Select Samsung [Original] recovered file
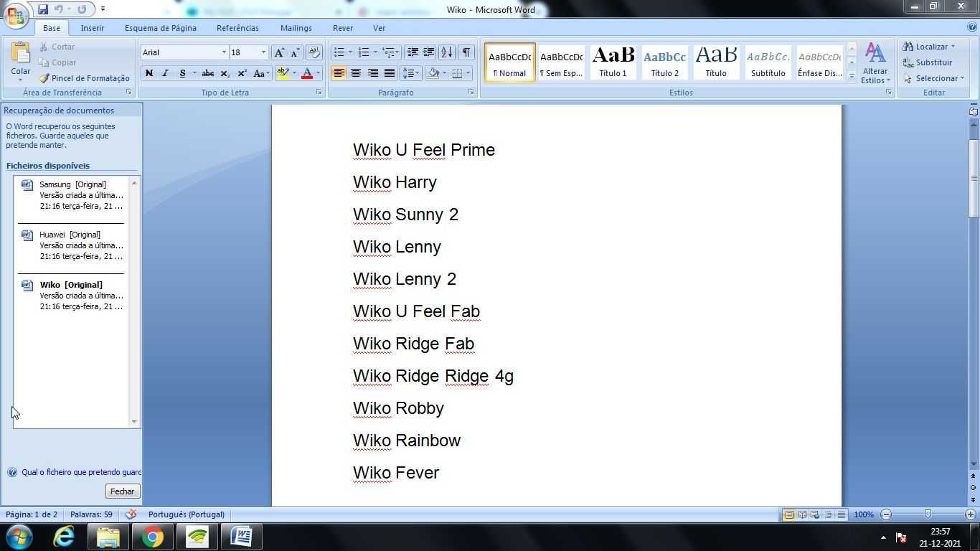Image resolution: width=980 pixels, height=551 pixels. click(72, 195)
